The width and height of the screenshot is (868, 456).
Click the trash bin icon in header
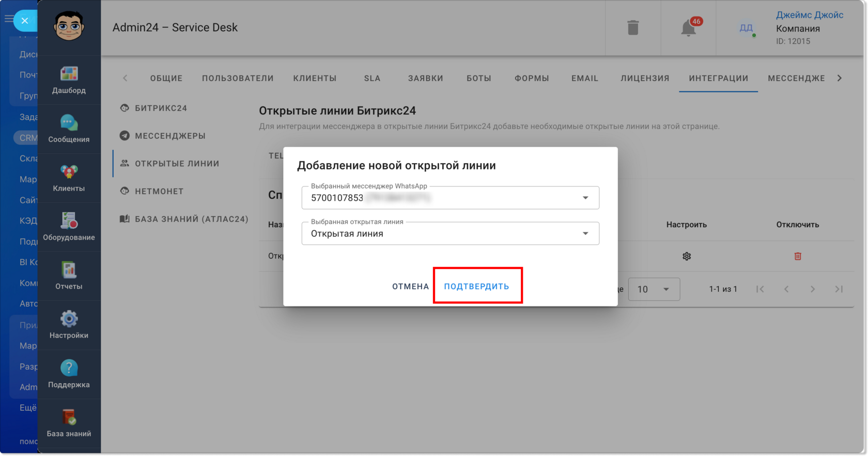point(633,28)
